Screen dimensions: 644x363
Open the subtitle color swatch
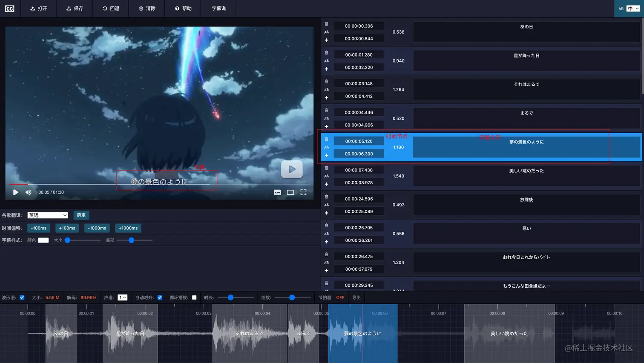click(x=43, y=240)
